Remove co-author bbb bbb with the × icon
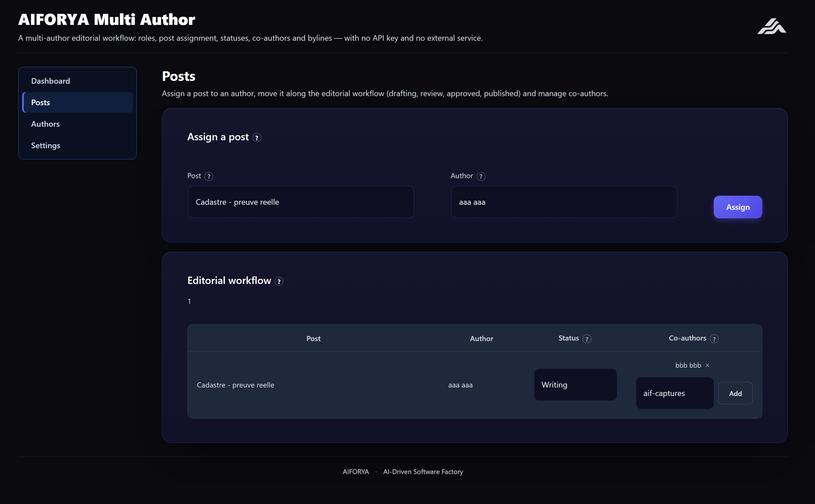The width and height of the screenshot is (815, 504). pyautogui.click(x=707, y=365)
